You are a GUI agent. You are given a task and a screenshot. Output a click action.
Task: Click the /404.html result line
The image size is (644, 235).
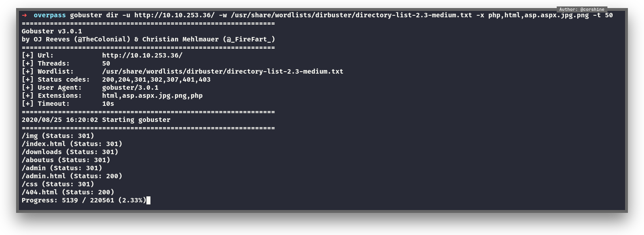point(68,192)
